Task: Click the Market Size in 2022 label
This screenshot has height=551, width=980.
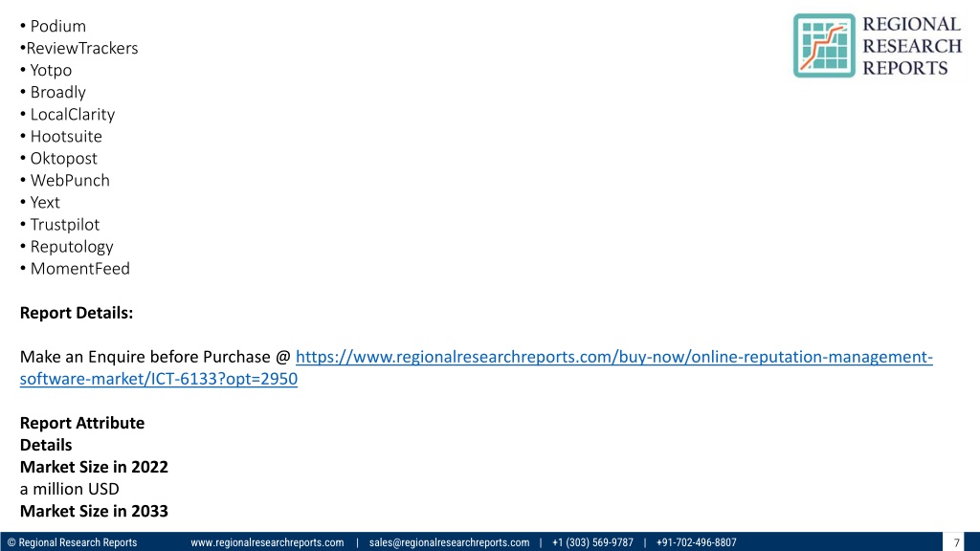Action: [x=94, y=467]
